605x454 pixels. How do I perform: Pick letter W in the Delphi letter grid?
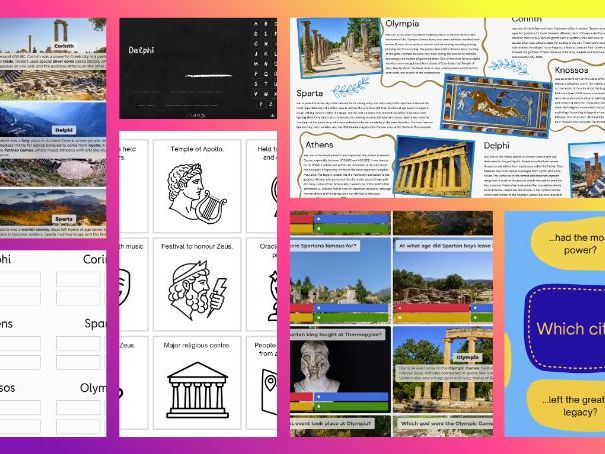pyautogui.click(x=266, y=94)
